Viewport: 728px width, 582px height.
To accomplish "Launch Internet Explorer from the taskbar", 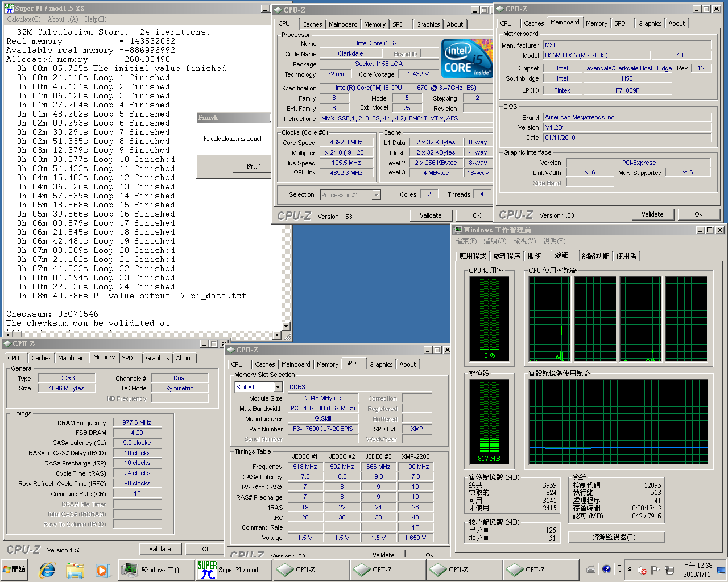I will tap(47, 569).
